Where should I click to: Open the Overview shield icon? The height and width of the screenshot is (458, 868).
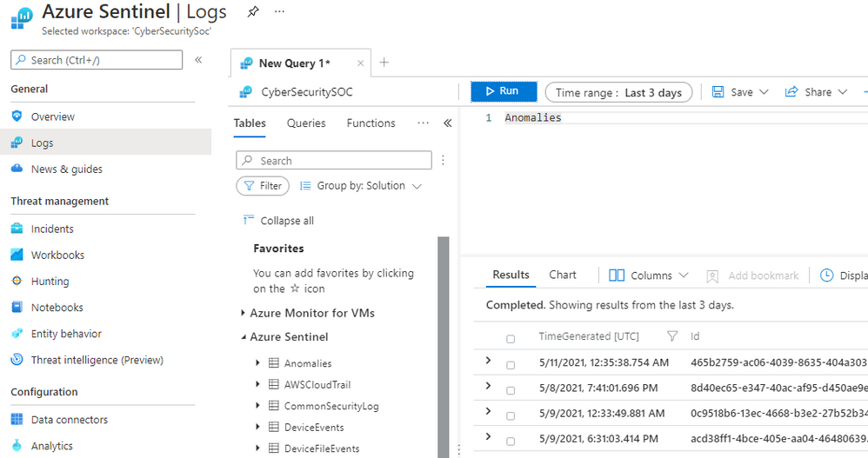coord(17,116)
